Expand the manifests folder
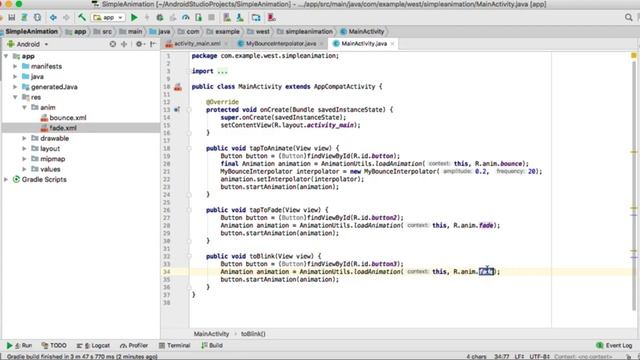Image resolution: width=640 pixels, height=360 pixels. click(x=15, y=66)
